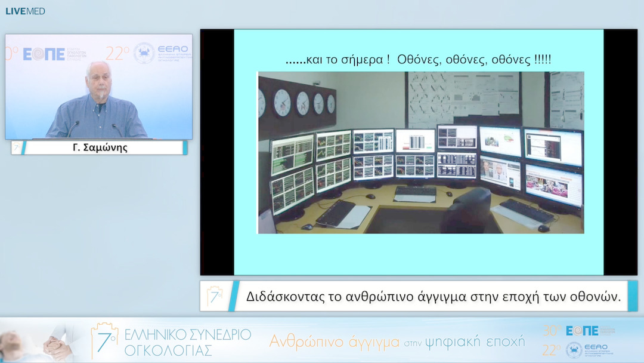
Task: Click the multi-monitor photo in the slide
Action: pos(420,152)
